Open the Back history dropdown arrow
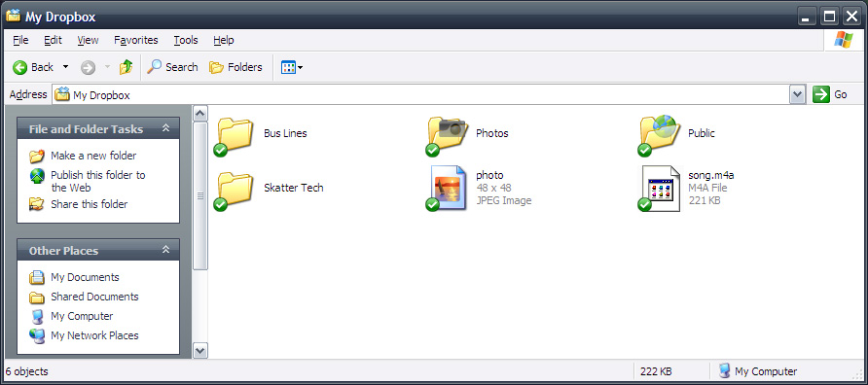This screenshot has height=385, width=868. pyautogui.click(x=65, y=67)
